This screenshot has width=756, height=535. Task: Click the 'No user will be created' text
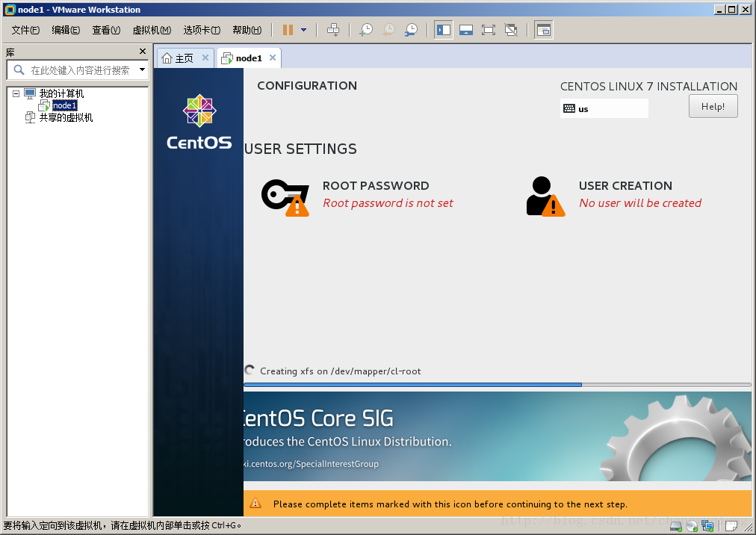coord(639,203)
